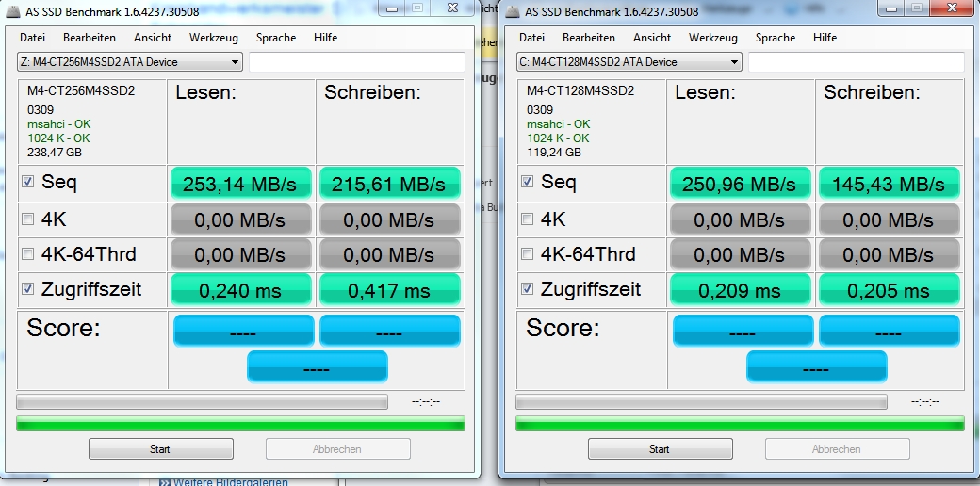Click the gray progress bar in right window
Image resolution: width=980 pixels, height=486 pixels.
click(701, 401)
